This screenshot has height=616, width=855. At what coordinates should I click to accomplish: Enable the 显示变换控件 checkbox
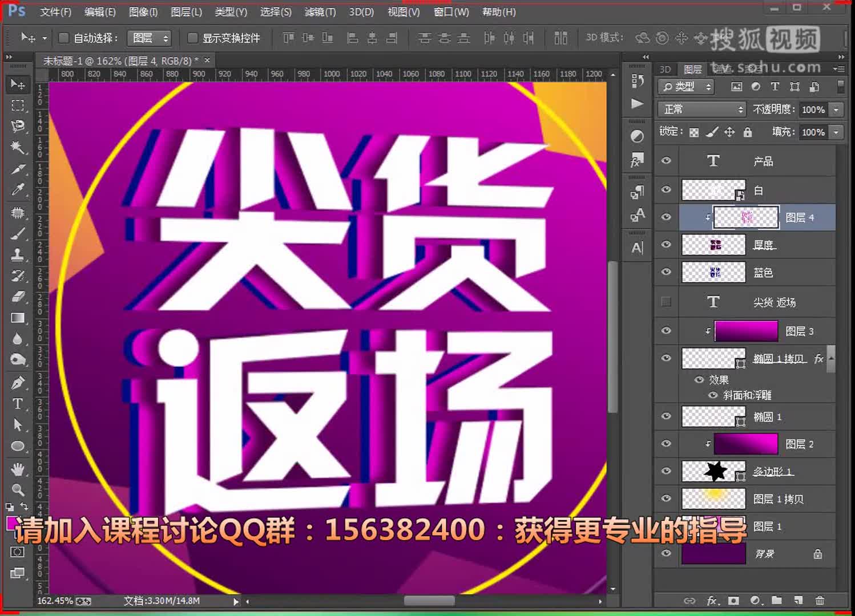click(x=192, y=38)
